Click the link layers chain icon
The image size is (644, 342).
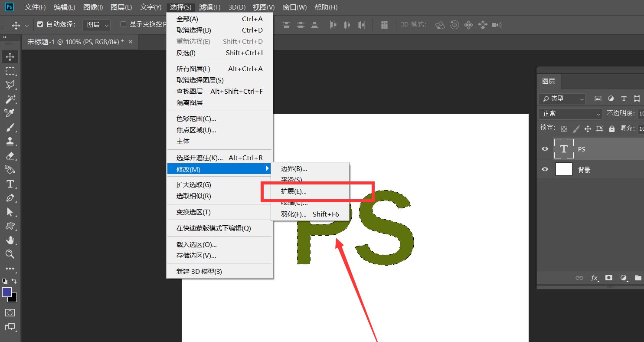point(579,278)
